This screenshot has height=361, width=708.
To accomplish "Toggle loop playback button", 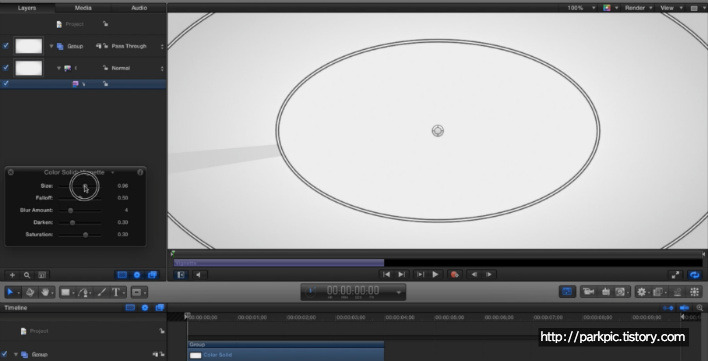I will (694, 274).
